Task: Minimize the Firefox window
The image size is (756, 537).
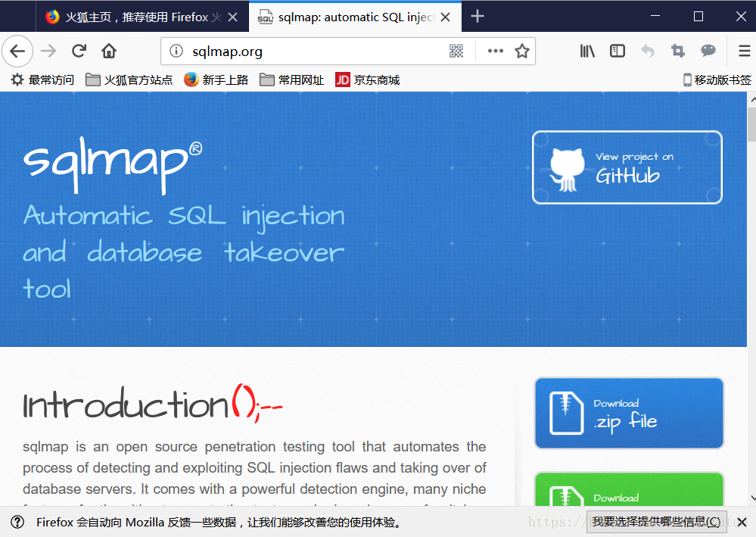Action: [655, 16]
